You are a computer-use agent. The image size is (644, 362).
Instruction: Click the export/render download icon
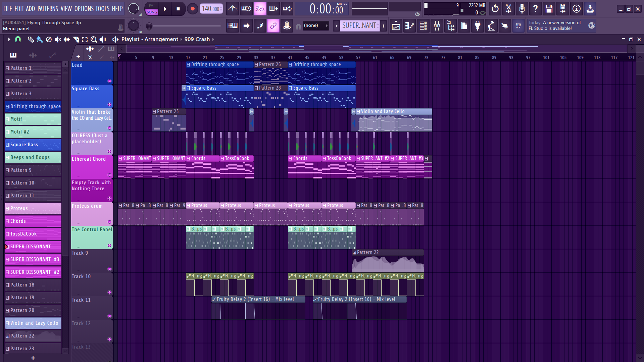(590, 9)
